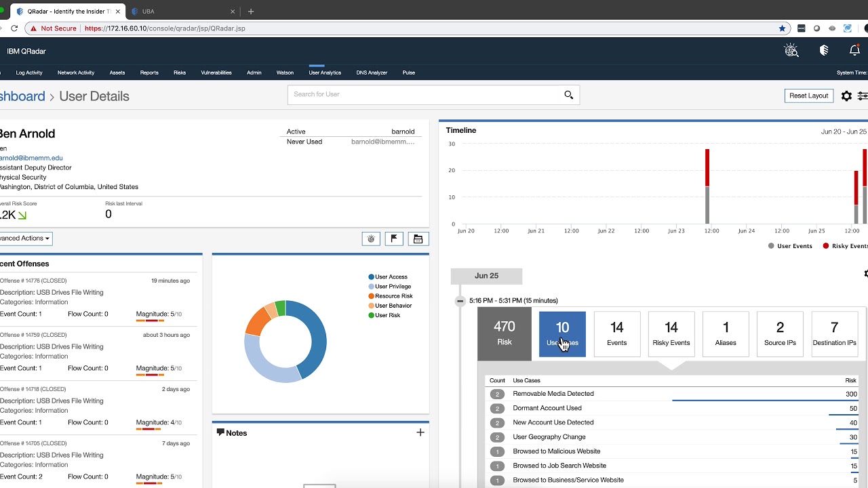Viewport: 868px width, 488px height.
Task: Toggle User Risk legend swatch
Action: 372,315
